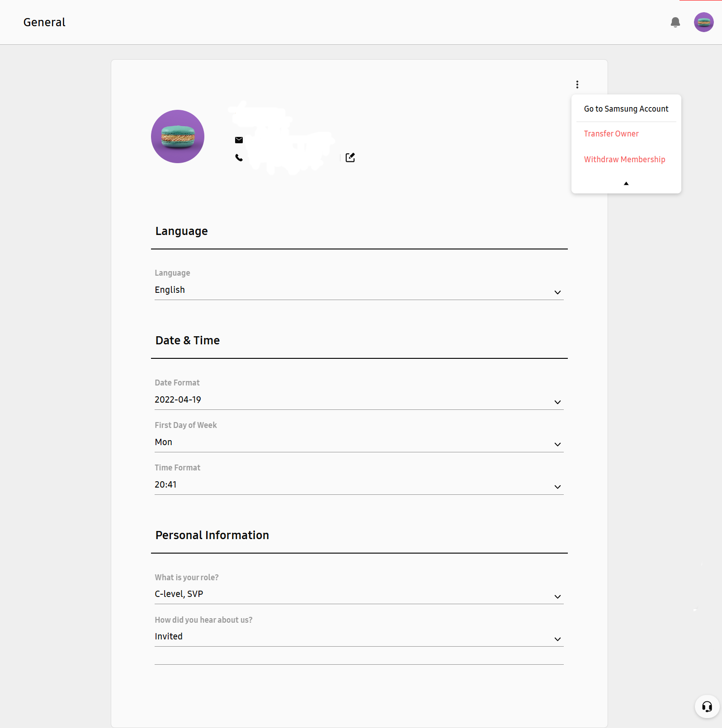Click the phone handset icon
722x728 pixels.
239,158
